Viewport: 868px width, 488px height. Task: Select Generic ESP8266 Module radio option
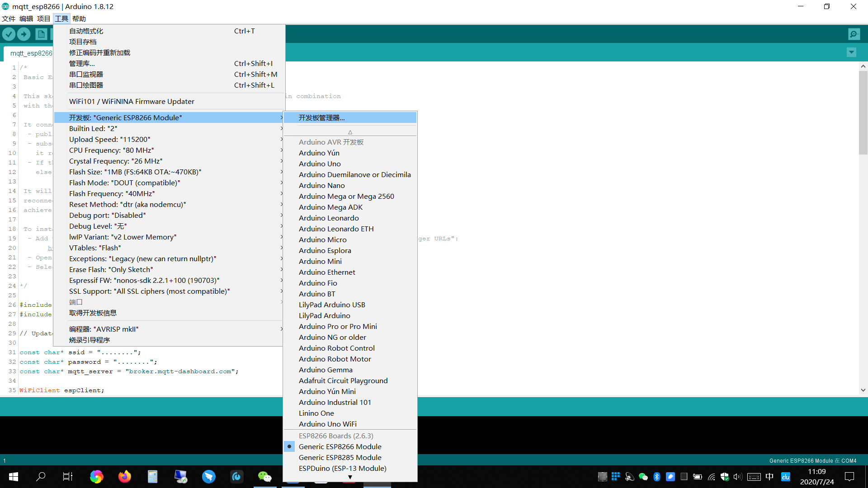pyautogui.click(x=340, y=446)
